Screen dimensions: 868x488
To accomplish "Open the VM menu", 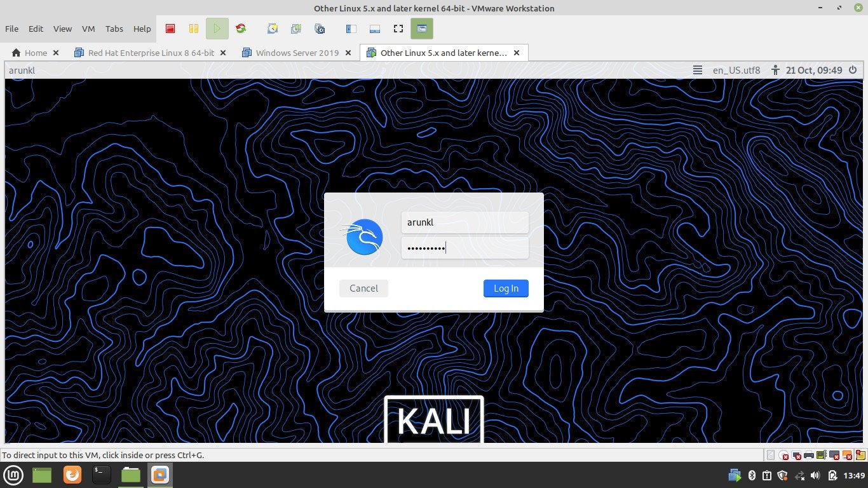I will [88, 29].
